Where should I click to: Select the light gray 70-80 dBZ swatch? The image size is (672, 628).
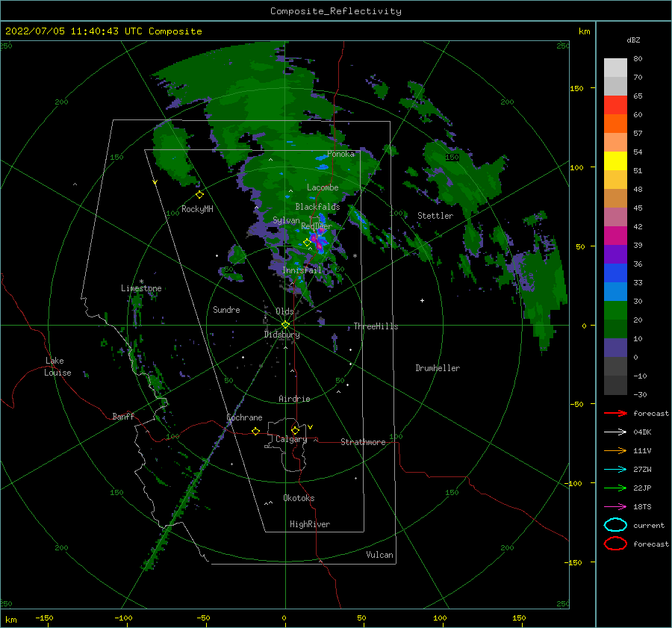(615, 68)
